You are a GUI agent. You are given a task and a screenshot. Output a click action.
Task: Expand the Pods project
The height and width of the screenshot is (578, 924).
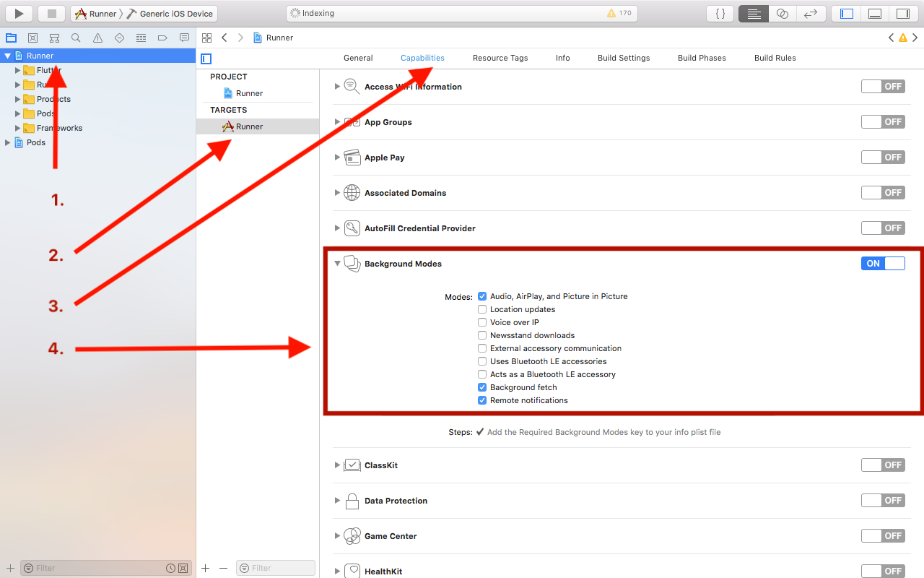coord(8,142)
